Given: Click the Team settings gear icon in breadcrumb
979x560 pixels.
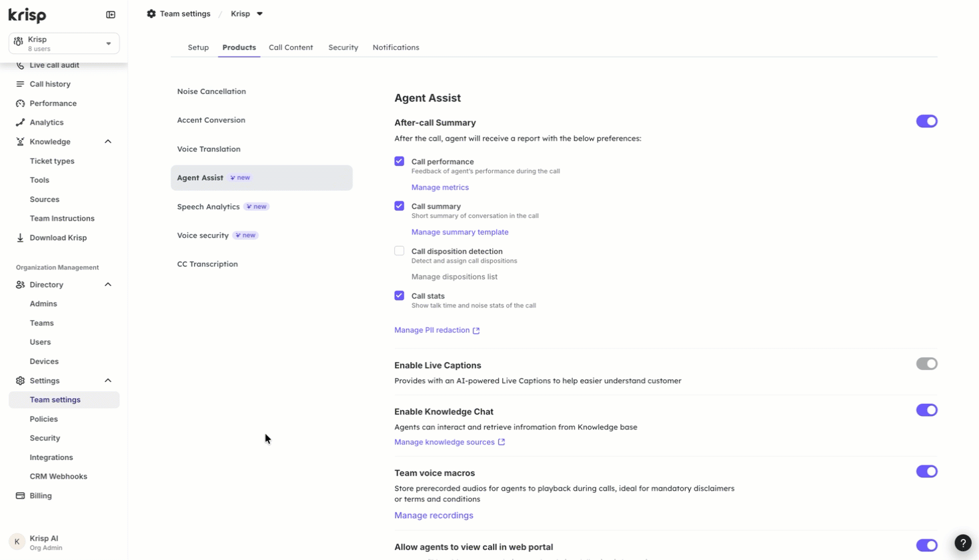Looking at the screenshot, I should pos(151,13).
